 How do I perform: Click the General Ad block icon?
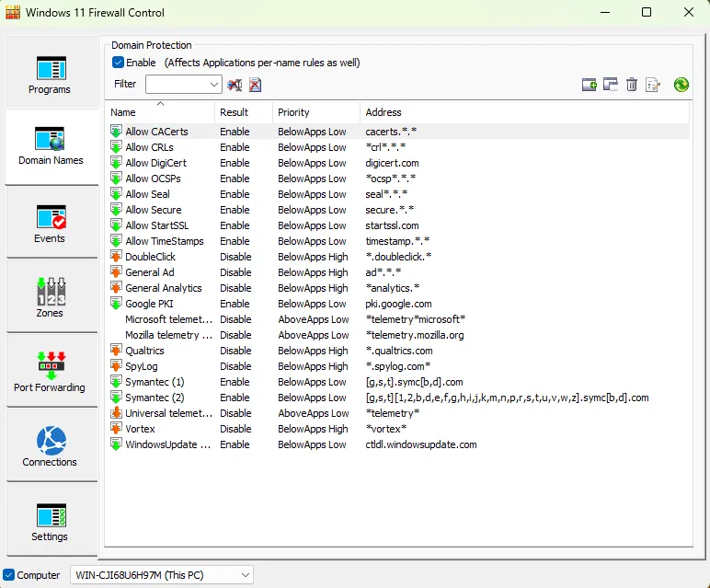coord(116,272)
